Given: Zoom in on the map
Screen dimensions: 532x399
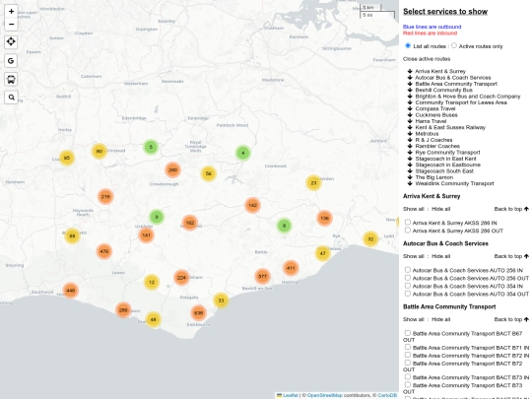Looking at the screenshot, I should click(x=11, y=11).
